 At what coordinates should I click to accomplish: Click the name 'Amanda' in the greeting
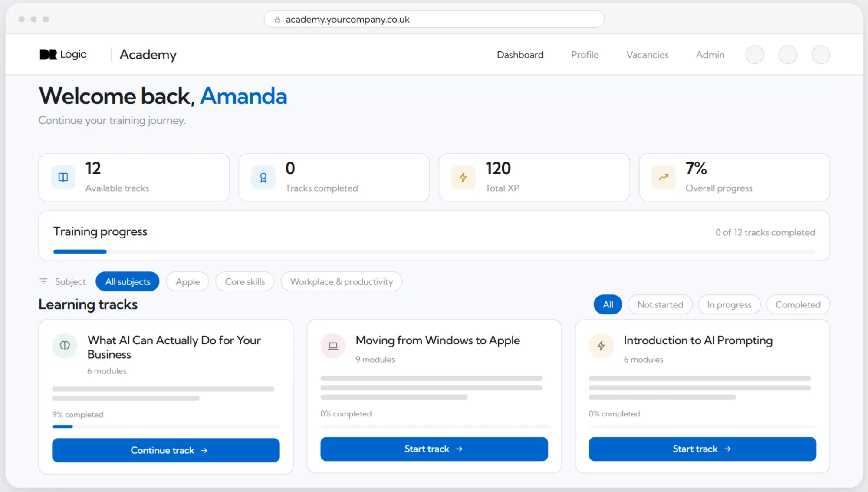[x=243, y=96]
